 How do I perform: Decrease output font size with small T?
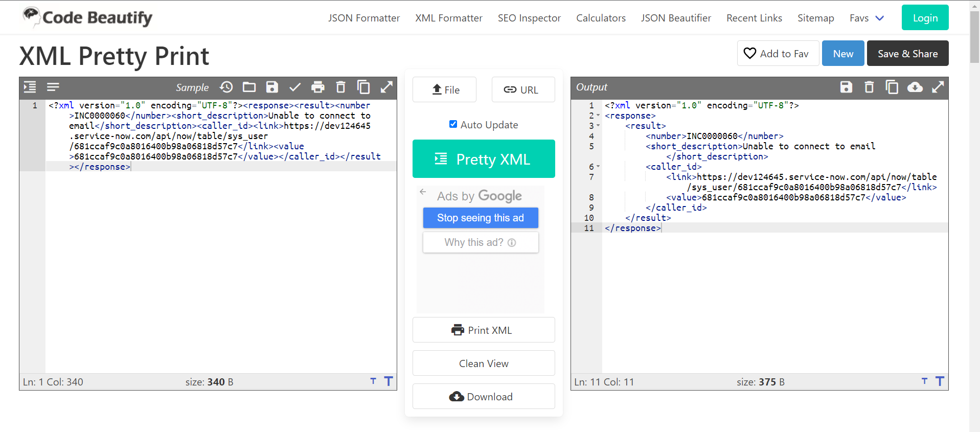point(924,381)
